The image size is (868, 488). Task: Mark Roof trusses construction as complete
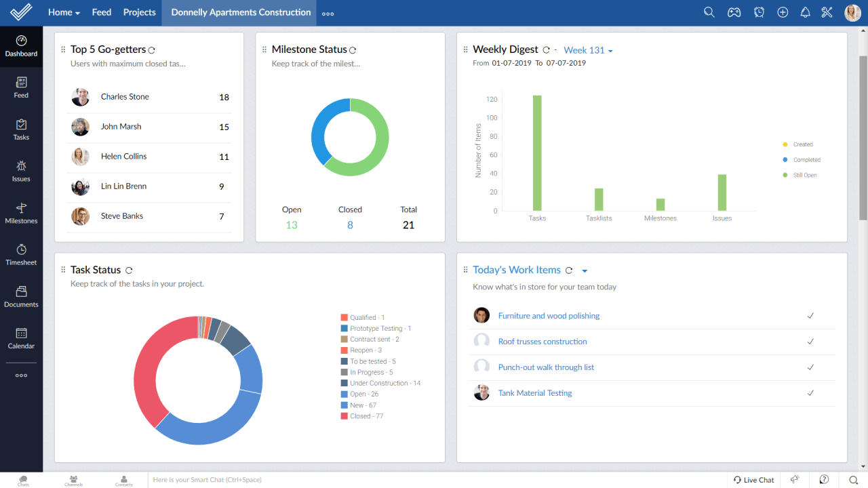click(810, 342)
